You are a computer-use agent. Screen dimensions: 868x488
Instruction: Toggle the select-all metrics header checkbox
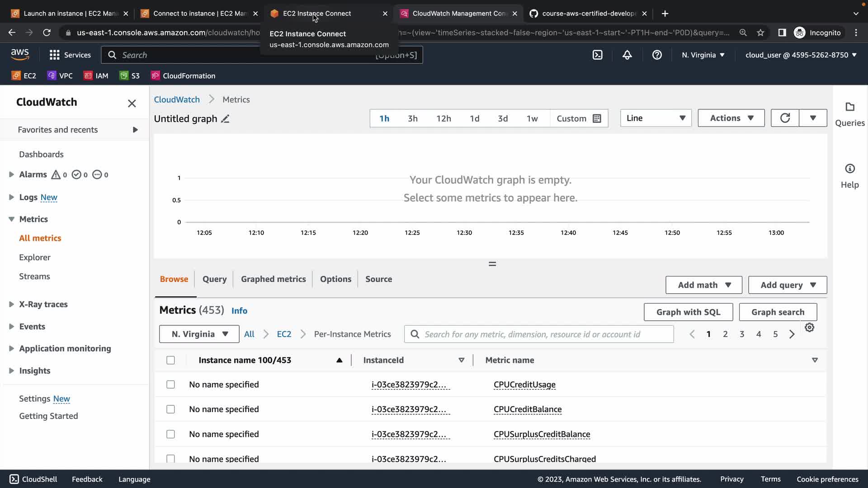pos(170,360)
